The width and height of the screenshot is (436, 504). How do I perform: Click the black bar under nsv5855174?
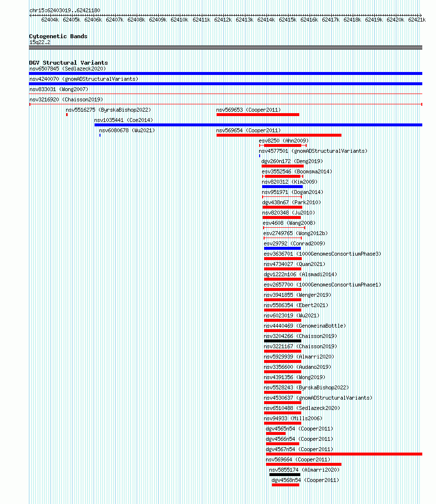[x=285, y=475]
